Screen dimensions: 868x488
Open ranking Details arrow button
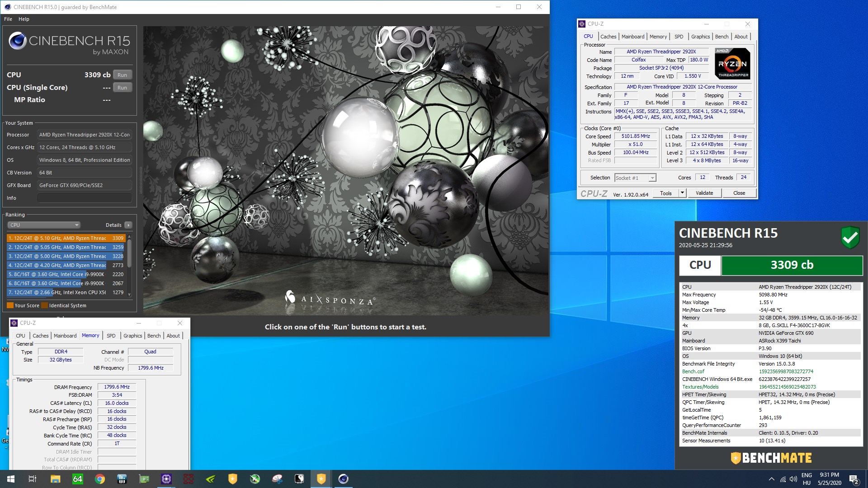[x=128, y=225]
